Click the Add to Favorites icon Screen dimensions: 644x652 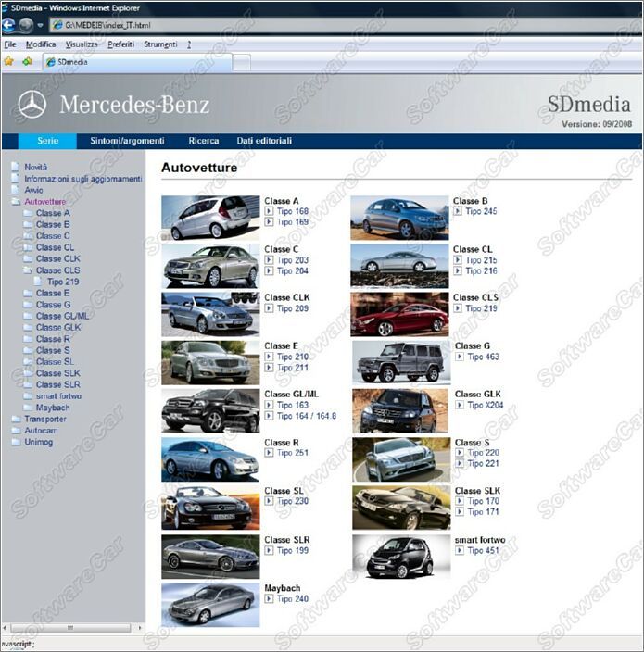click(28, 61)
